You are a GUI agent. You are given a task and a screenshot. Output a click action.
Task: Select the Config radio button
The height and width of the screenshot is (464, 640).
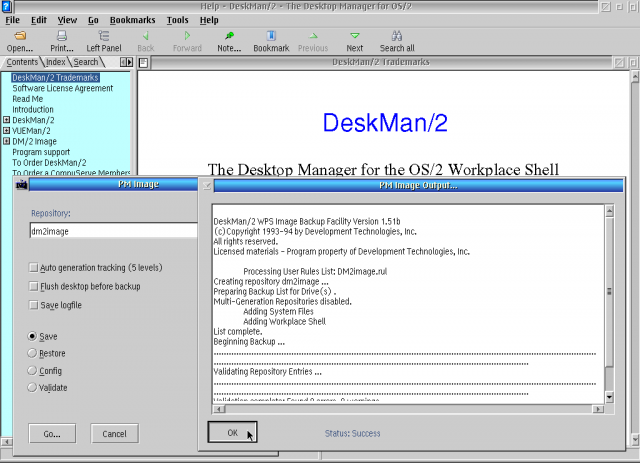(x=32, y=371)
